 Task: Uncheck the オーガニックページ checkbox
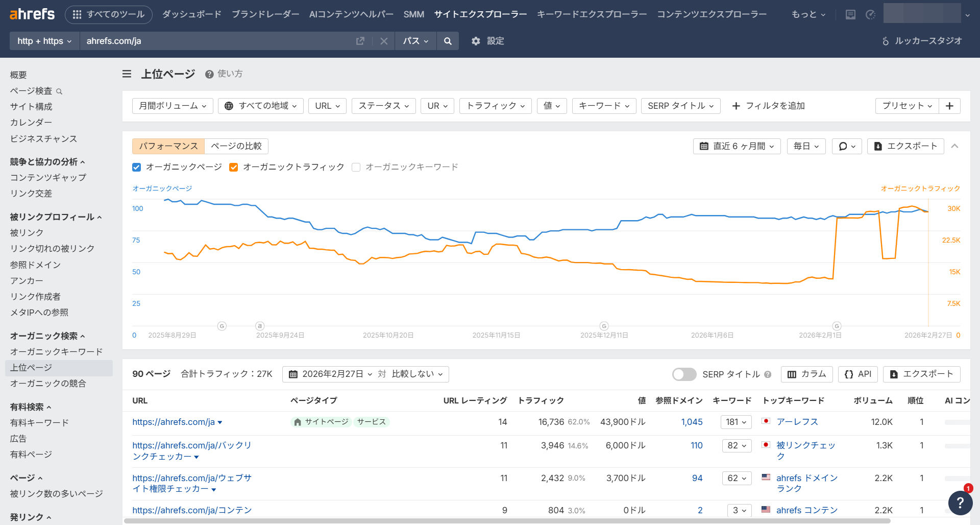point(136,167)
